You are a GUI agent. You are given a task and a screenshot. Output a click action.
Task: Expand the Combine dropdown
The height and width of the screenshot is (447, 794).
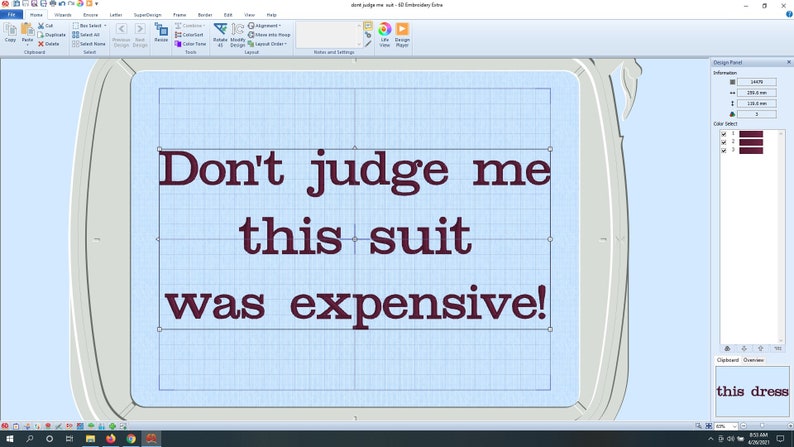[190, 25]
